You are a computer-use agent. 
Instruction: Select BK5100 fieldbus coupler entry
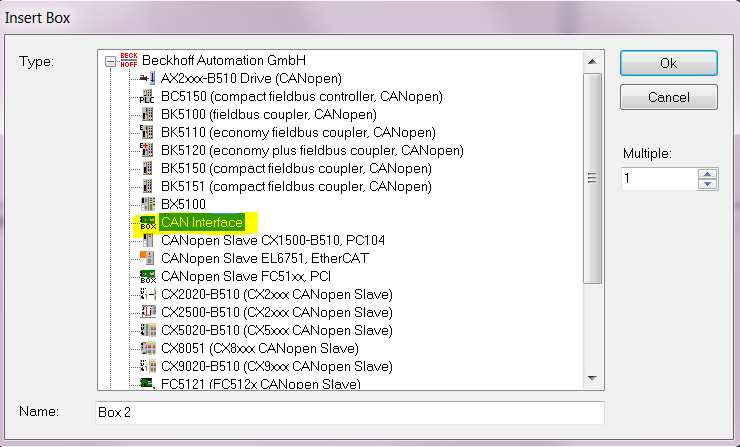(x=269, y=114)
